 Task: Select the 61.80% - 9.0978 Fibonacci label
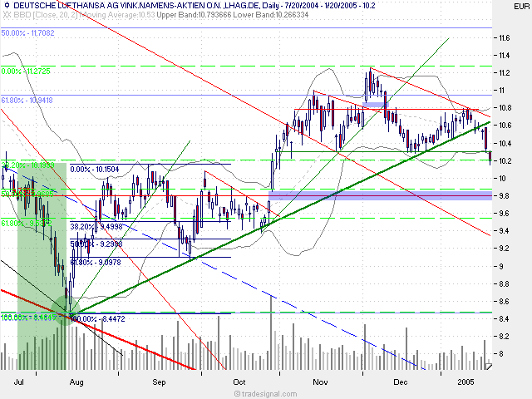click(x=96, y=263)
